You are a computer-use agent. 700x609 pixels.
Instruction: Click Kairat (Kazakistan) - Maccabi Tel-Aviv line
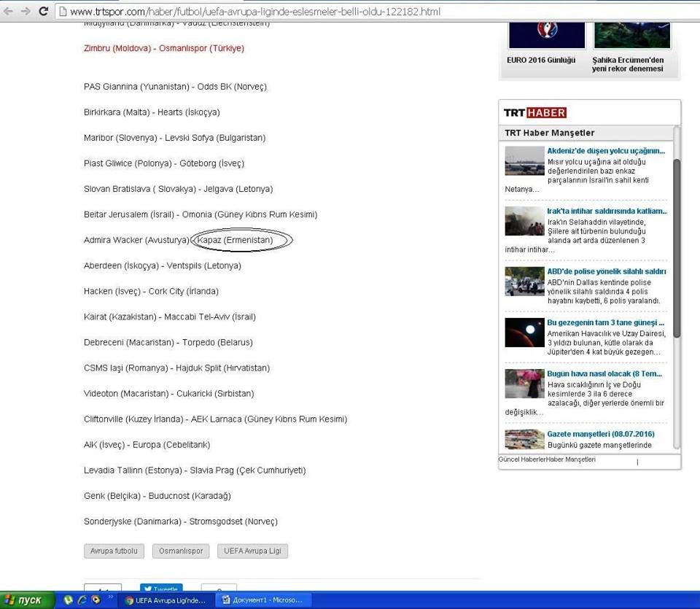pyautogui.click(x=170, y=317)
